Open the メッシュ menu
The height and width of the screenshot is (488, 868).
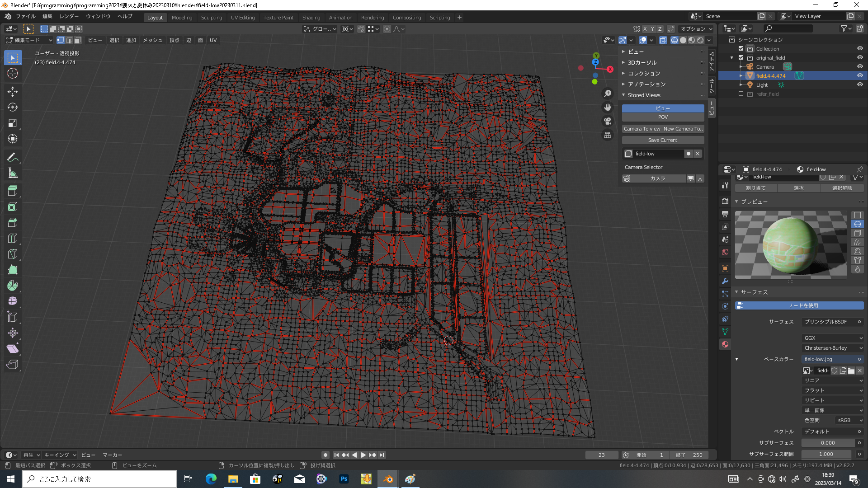pos(152,40)
